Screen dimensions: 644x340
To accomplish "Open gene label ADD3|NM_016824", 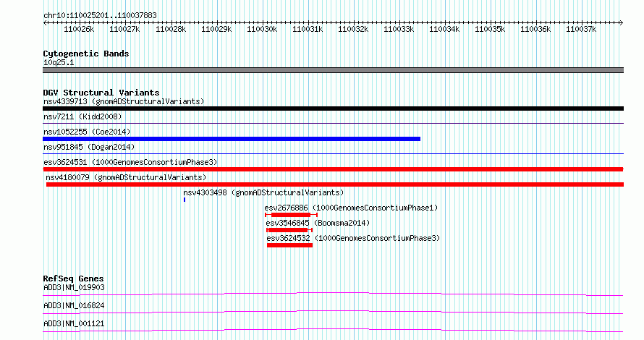I will (74, 305).
